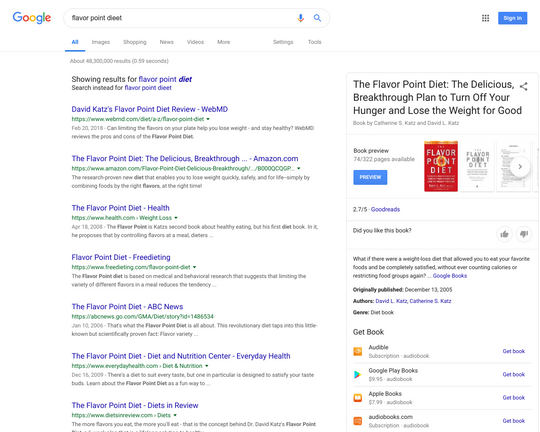The height and width of the screenshot is (432, 540).
Task: Share the Flavor Point Diet book panel
Action: (523, 86)
